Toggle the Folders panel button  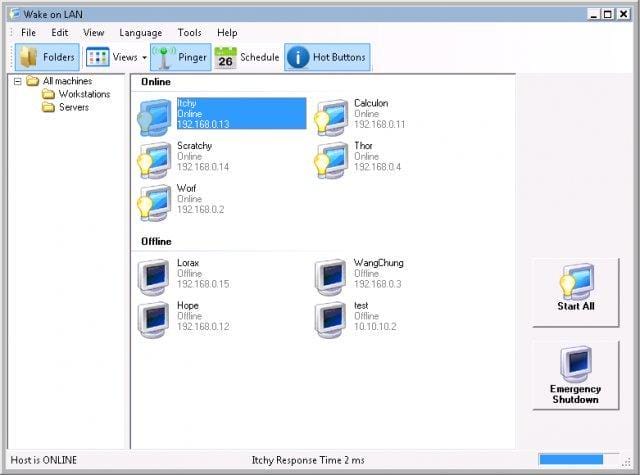coord(47,58)
